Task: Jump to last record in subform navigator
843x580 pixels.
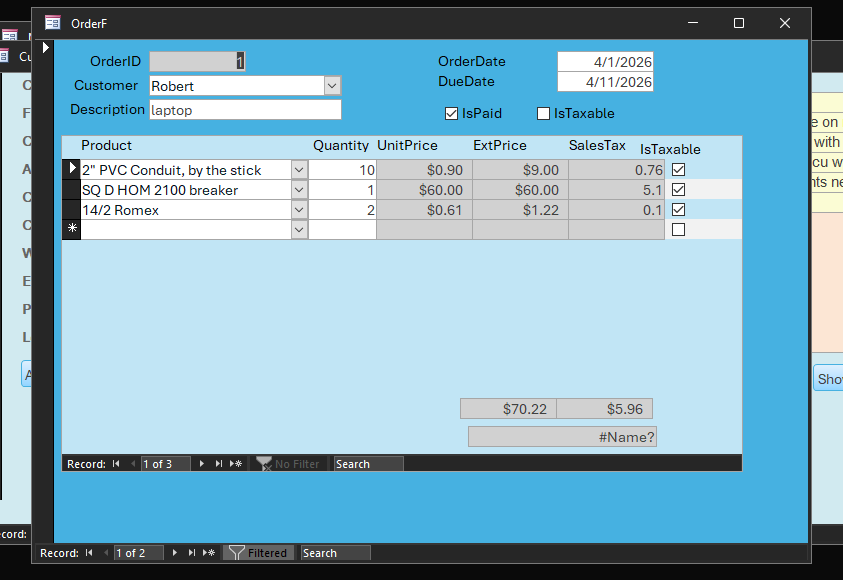Action: 219,464
